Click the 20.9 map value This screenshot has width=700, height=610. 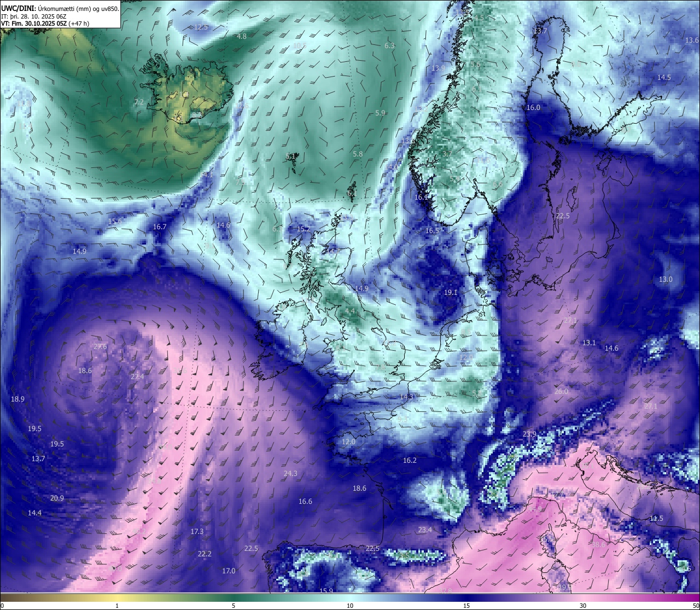pos(57,498)
